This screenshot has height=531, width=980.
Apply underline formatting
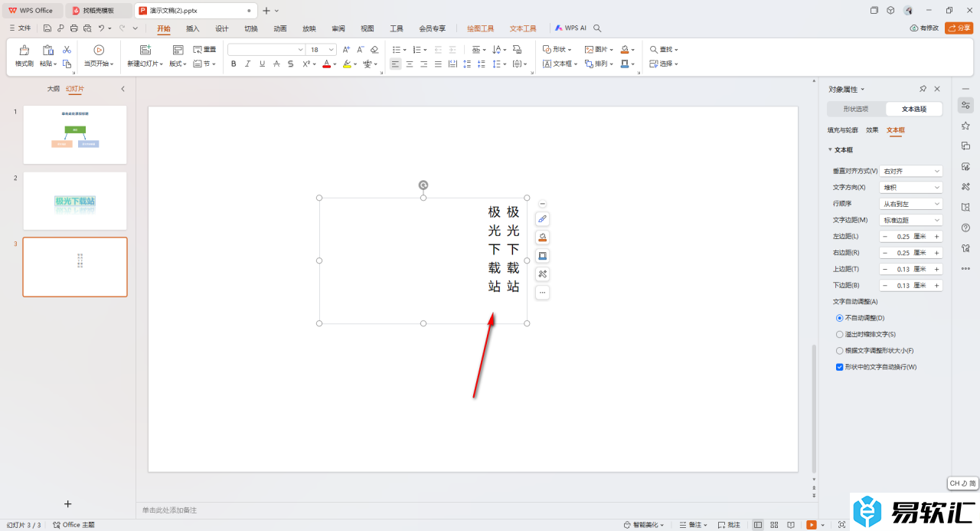tap(262, 64)
